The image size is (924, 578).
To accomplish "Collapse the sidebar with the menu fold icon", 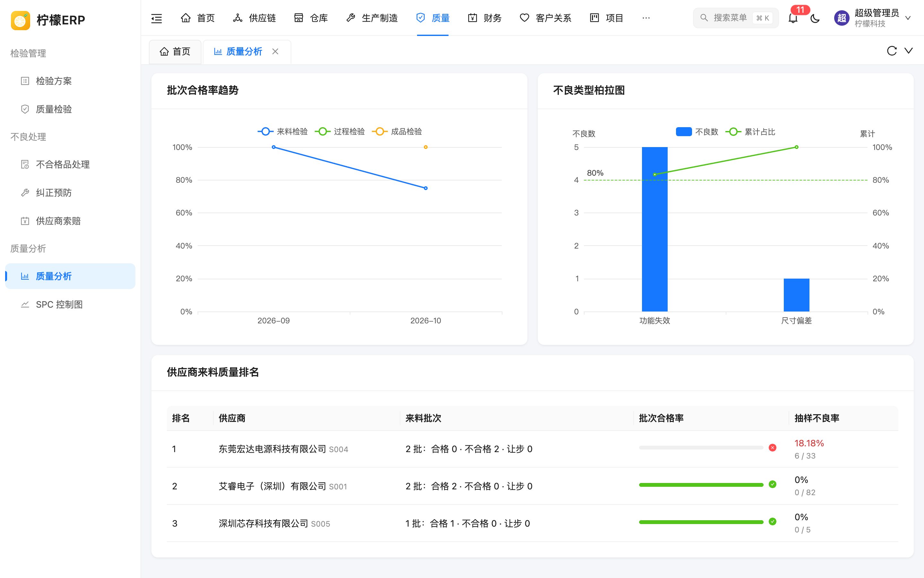I will click(157, 18).
